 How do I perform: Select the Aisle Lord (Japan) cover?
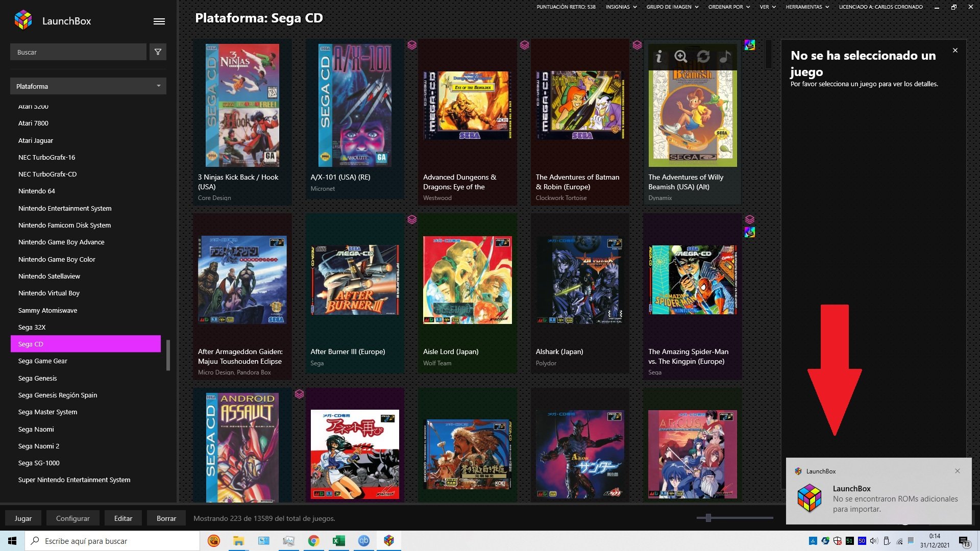[468, 280]
